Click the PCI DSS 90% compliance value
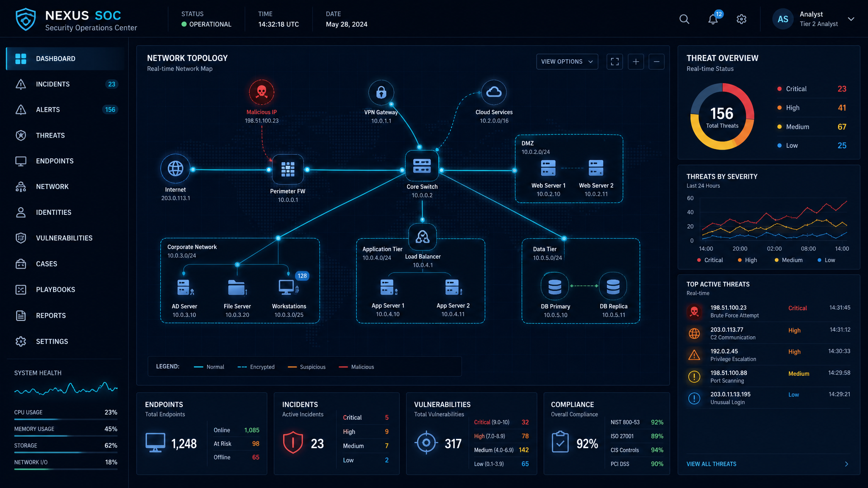The height and width of the screenshot is (488, 868). (657, 464)
